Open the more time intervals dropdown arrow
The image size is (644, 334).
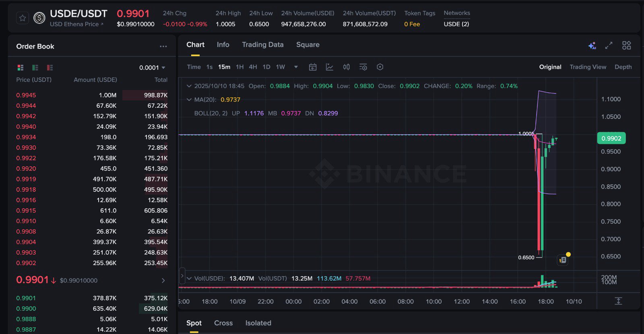pos(296,67)
